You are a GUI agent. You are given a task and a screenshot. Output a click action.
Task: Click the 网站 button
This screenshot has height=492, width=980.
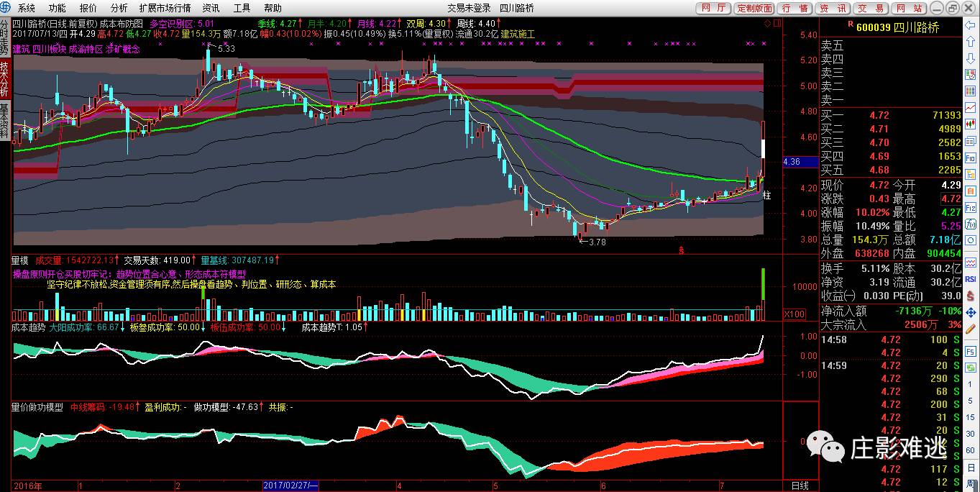tap(909, 8)
